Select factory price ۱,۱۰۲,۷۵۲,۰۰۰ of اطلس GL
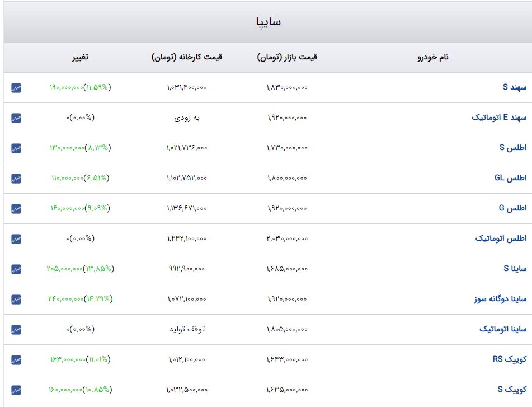 click(x=187, y=178)
